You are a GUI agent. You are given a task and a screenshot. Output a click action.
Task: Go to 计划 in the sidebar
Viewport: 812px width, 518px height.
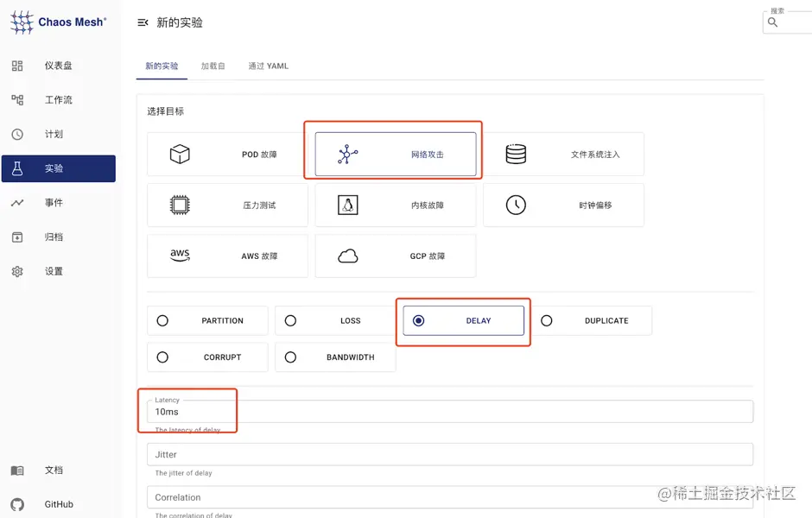pyautogui.click(x=59, y=134)
